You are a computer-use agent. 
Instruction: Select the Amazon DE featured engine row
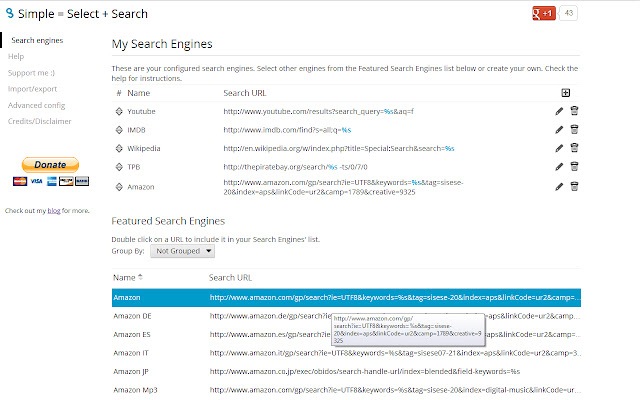[x=133, y=317]
